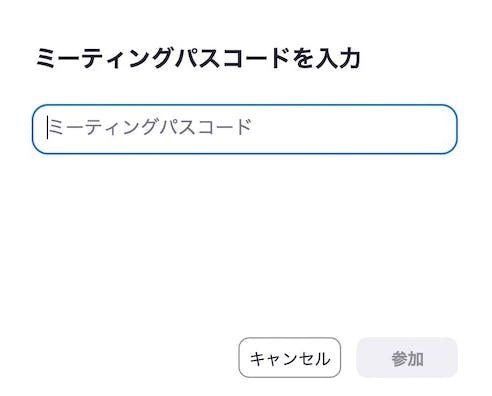Screen dimensions: 492x396
Task: Click the dialog title ミーティングパスコードを入力
Action: pos(198,58)
